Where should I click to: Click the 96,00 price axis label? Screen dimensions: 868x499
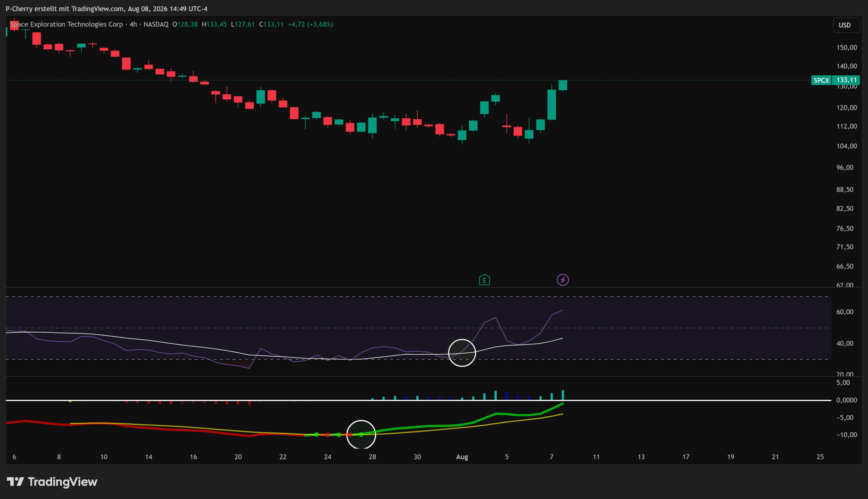point(845,167)
